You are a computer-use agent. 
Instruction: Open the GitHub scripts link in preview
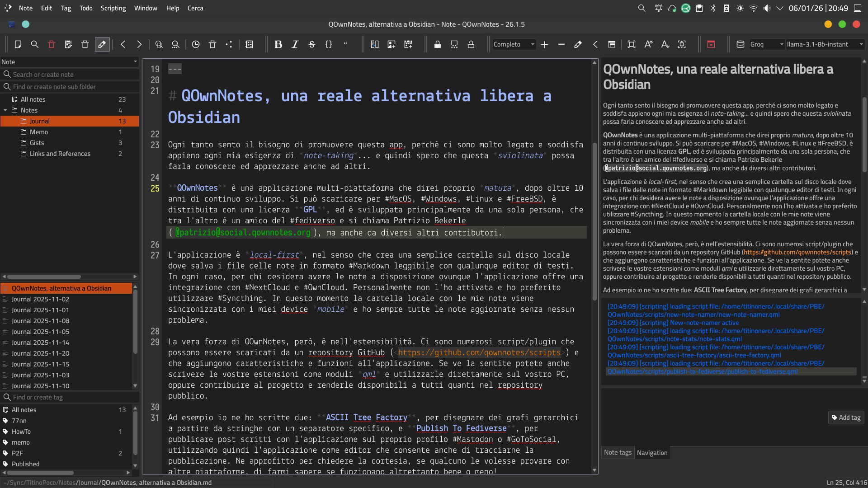coord(797,252)
